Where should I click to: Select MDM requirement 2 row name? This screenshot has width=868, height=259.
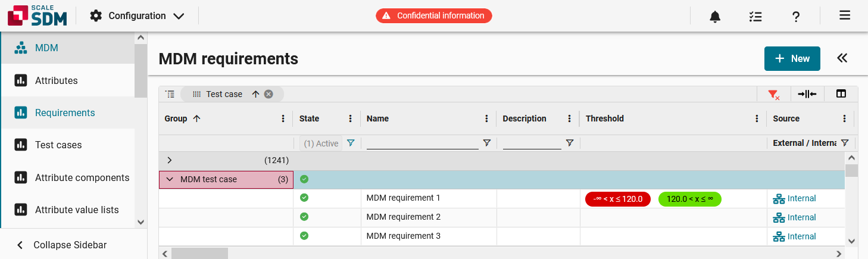point(403,217)
